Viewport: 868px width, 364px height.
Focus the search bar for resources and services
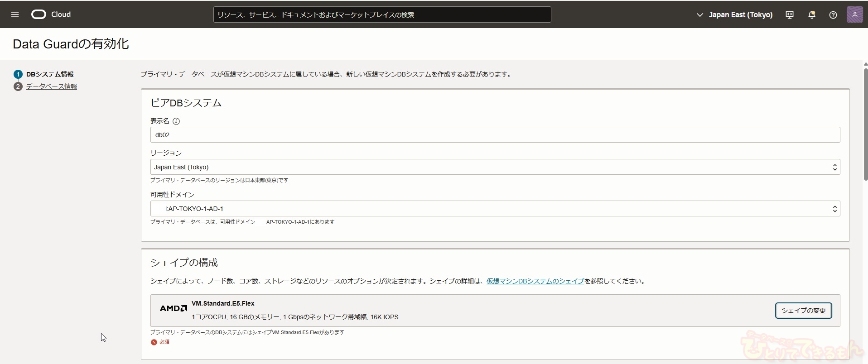point(382,14)
